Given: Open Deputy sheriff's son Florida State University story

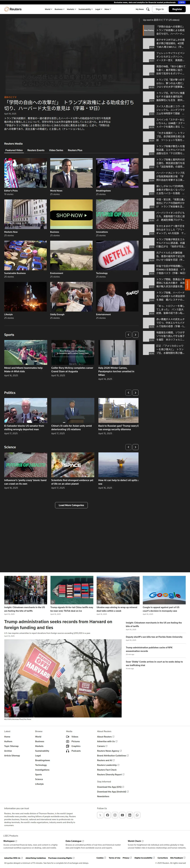Looking at the screenshot, I should pyautogui.click(x=154, y=637).
